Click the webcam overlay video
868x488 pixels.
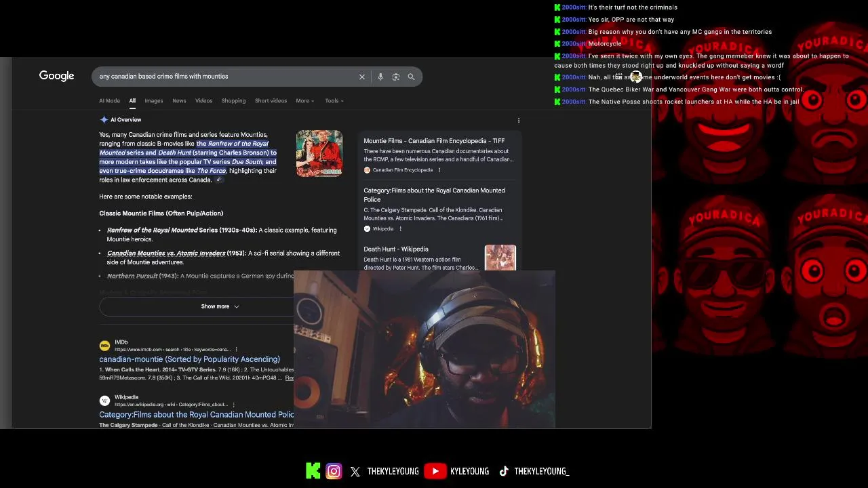pyautogui.click(x=425, y=349)
